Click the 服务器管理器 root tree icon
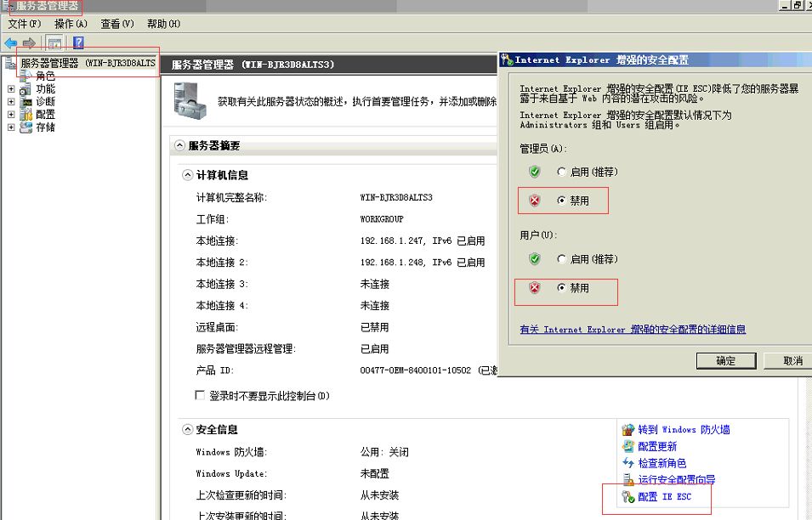 tap(10, 63)
